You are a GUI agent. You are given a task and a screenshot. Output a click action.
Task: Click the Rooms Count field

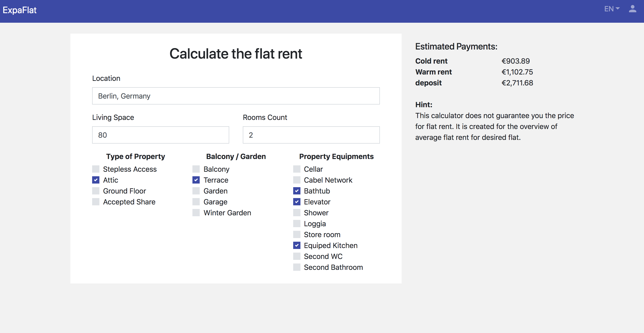[x=311, y=135]
